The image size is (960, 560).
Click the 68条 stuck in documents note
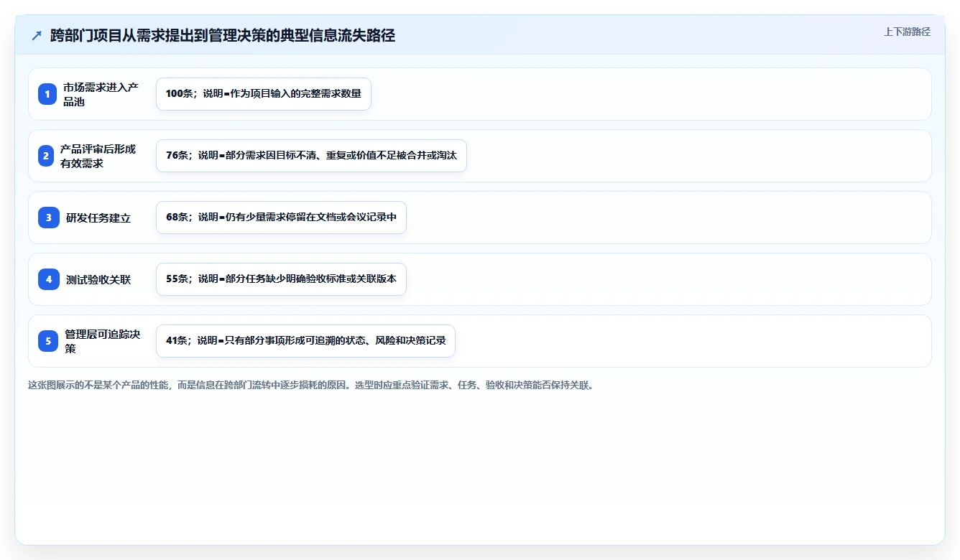point(281,218)
